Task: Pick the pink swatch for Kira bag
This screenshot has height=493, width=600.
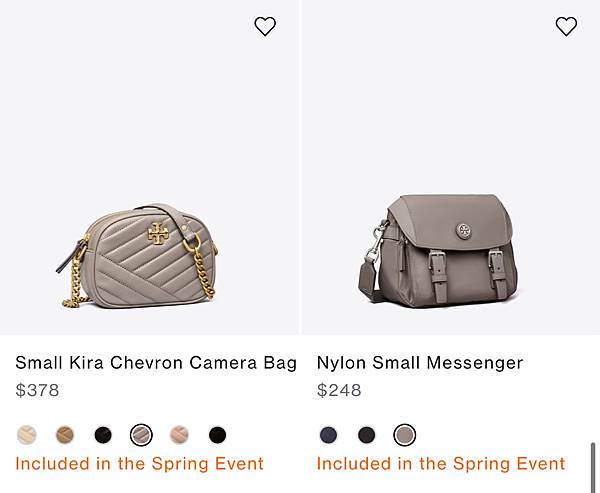Action: click(x=179, y=435)
